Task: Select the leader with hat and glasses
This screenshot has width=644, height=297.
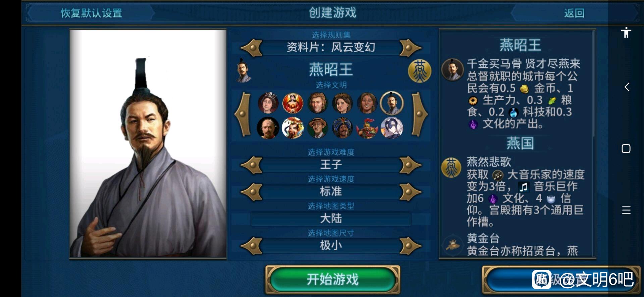Action: tap(317, 128)
